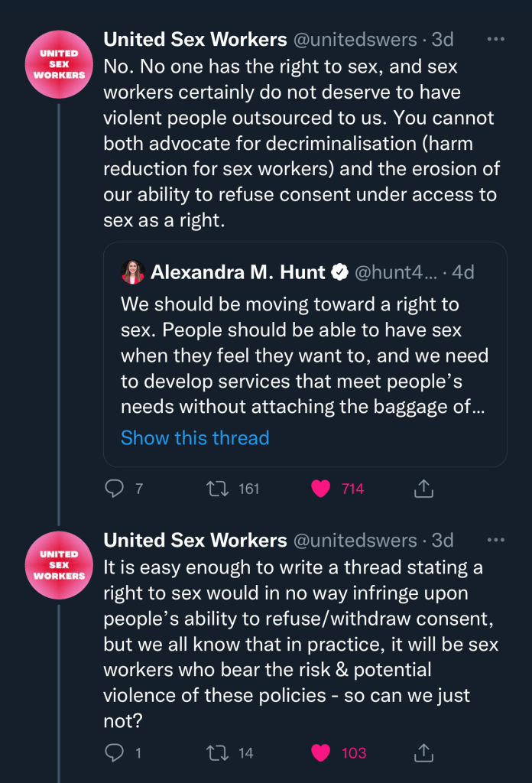Share the second tweet via share icon
The height and width of the screenshot is (783, 532).
424,753
